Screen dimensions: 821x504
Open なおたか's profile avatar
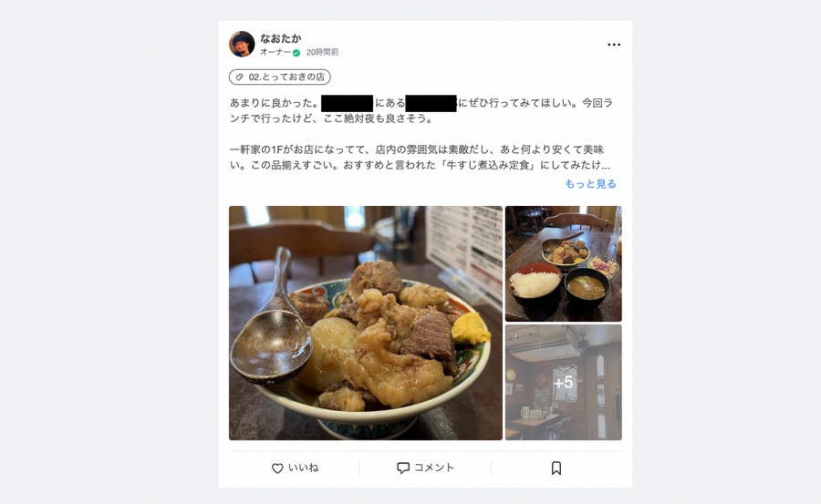[x=242, y=44]
